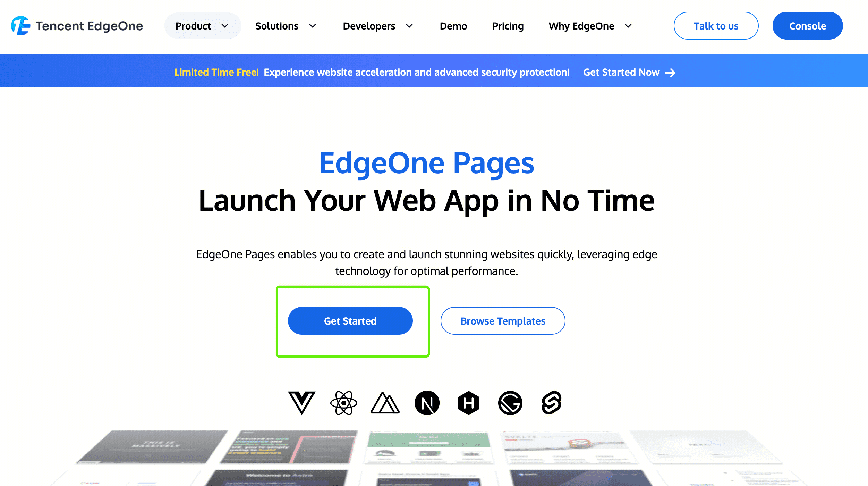868x486 pixels.
Task: Click the Svelte framework icon
Action: pyautogui.click(x=552, y=403)
